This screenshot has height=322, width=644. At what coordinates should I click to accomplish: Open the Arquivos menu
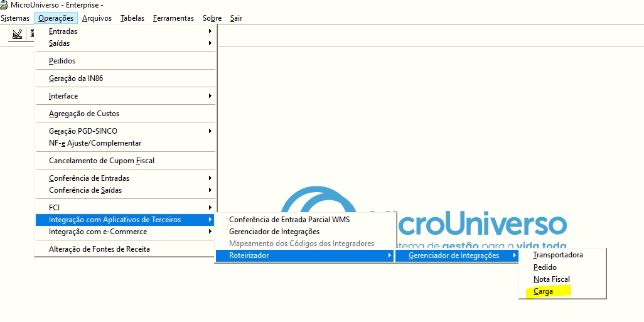coord(97,18)
